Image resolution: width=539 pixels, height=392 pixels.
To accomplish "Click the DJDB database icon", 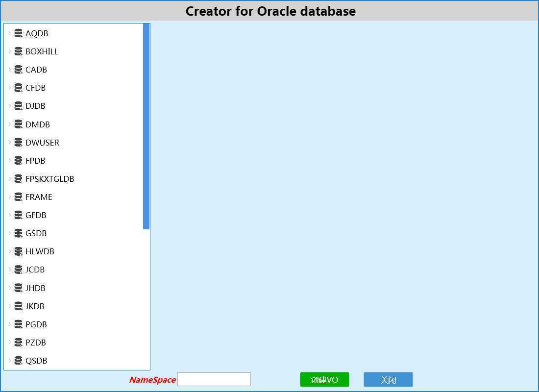I will point(18,106).
